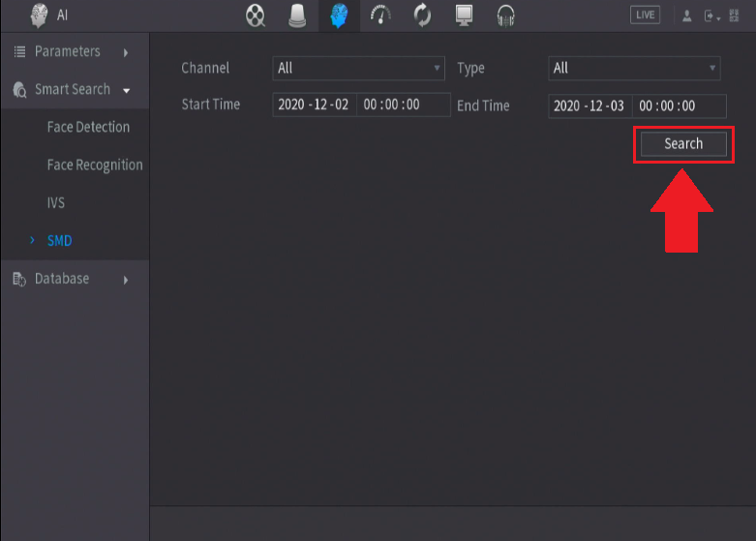Click the arrow right of Database
756x541 pixels.
(x=126, y=280)
